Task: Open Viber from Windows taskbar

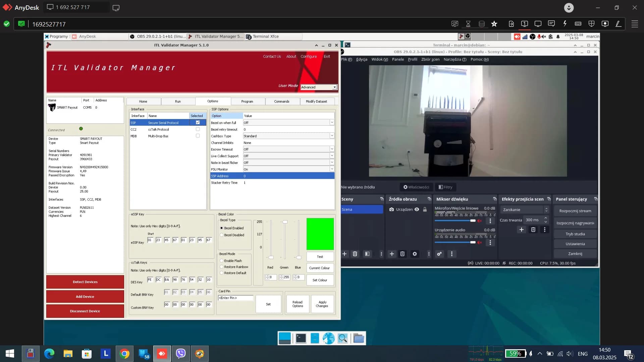Action: [x=181, y=354]
